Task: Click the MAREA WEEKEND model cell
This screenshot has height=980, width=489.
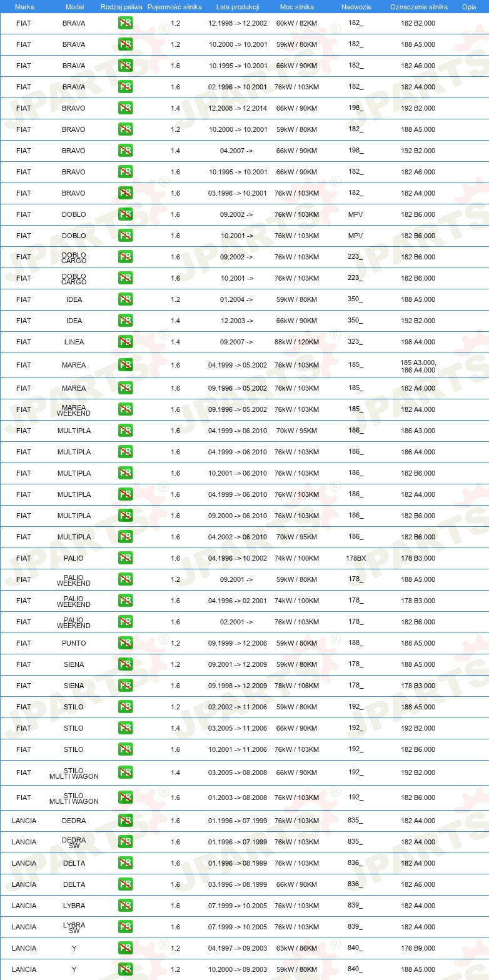Action: click(74, 410)
